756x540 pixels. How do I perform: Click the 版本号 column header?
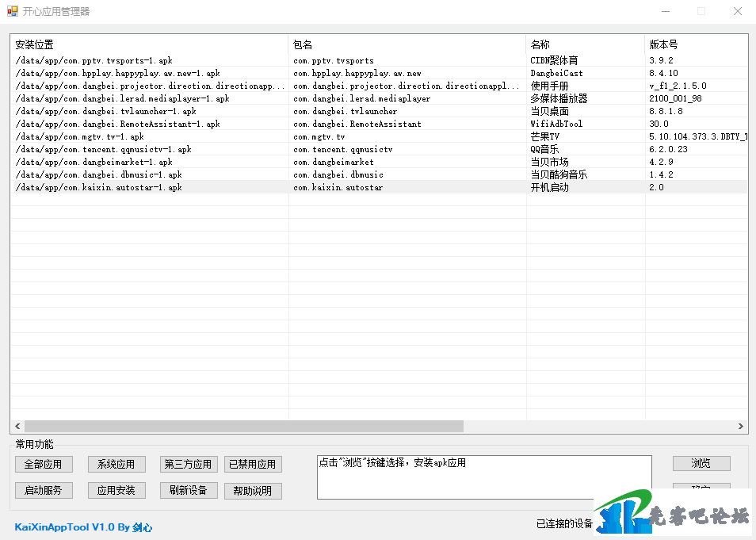[x=694, y=44]
